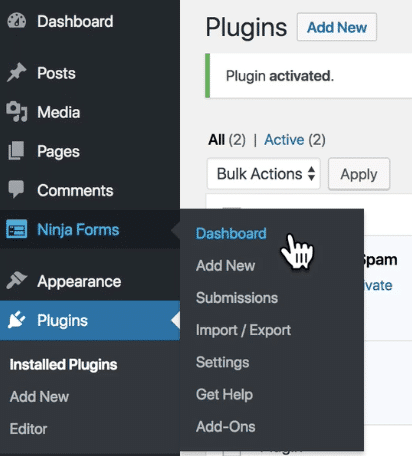Image resolution: width=412 pixels, height=456 pixels.
Task: Click the Comments speech bubble icon
Action: [16, 189]
